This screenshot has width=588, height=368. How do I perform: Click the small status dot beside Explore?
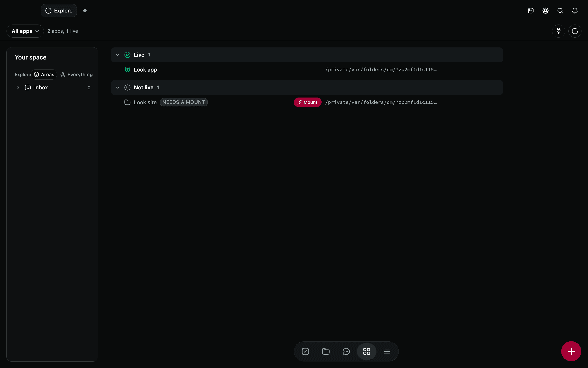tap(85, 11)
